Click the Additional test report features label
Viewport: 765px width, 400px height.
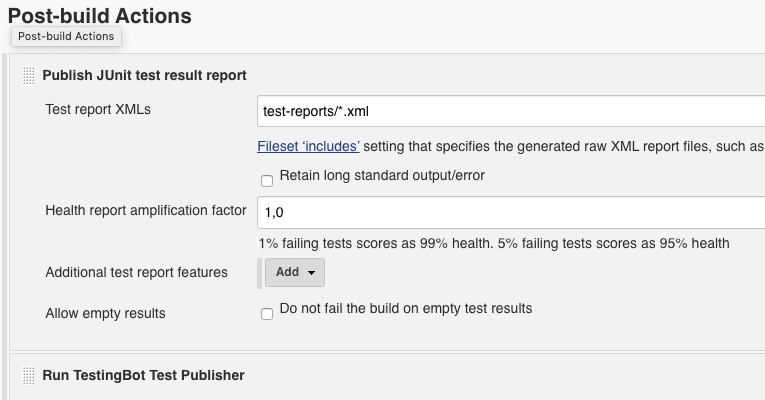[x=137, y=272]
